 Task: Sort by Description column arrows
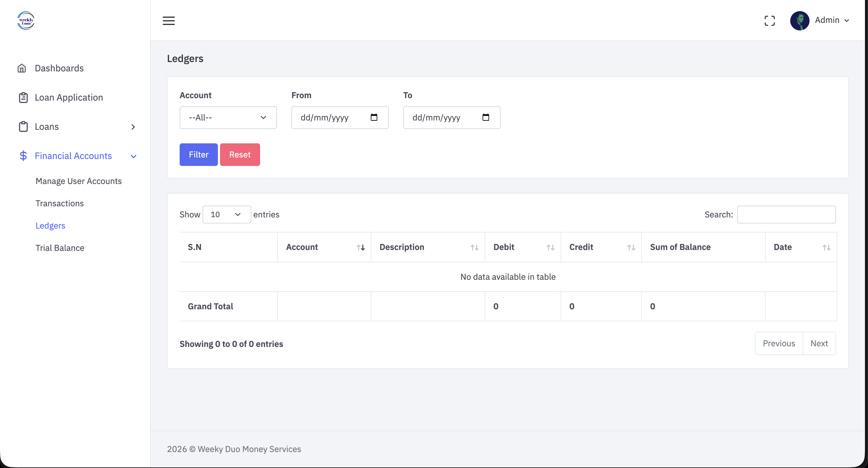tap(474, 248)
